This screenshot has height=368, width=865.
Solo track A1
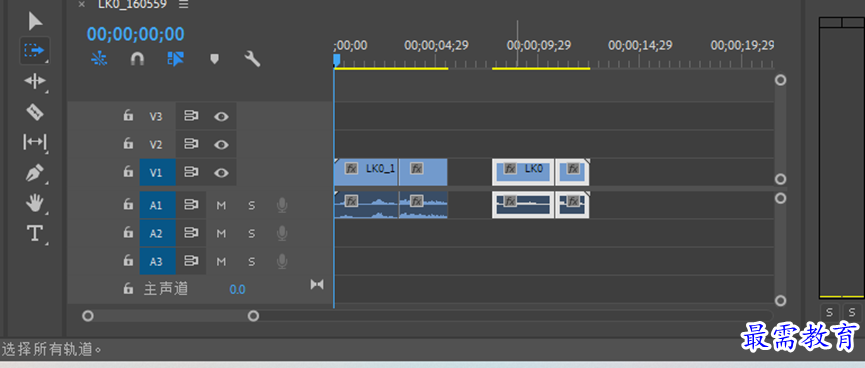point(252,205)
